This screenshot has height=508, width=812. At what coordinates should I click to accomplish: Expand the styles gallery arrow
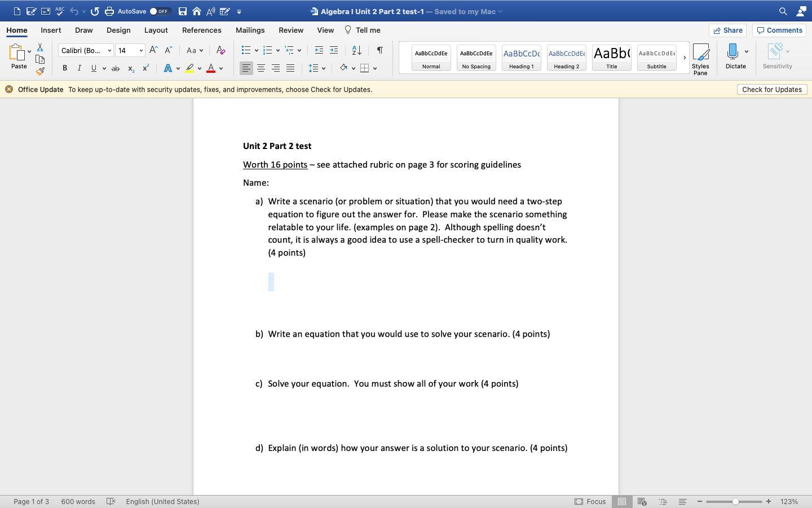click(x=685, y=58)
